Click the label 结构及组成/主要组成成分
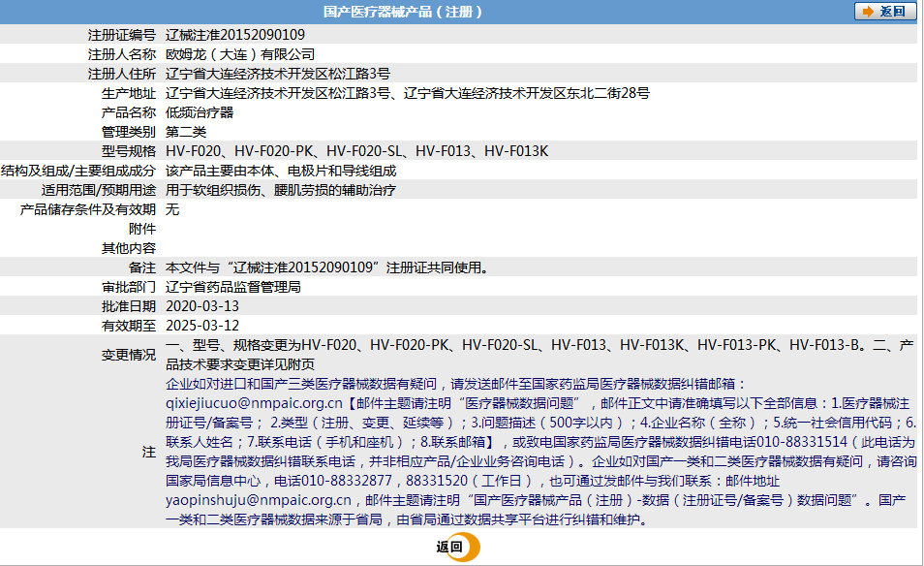 click(78, 171)
